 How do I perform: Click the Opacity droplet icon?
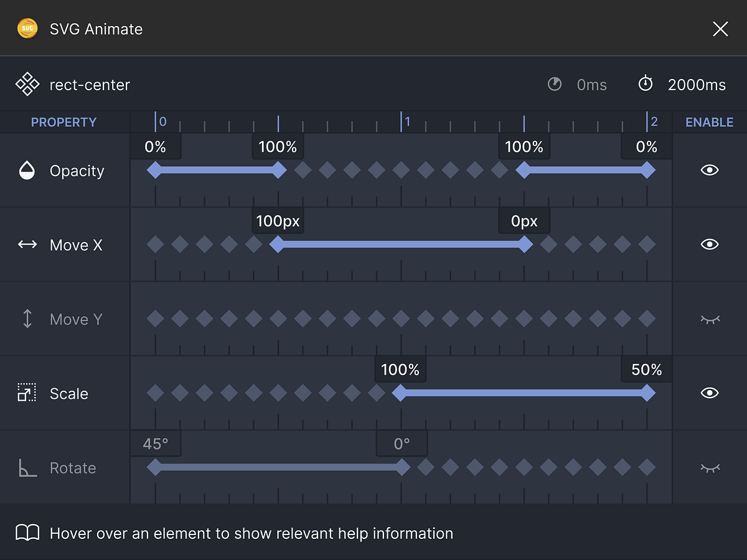point(27,170)
